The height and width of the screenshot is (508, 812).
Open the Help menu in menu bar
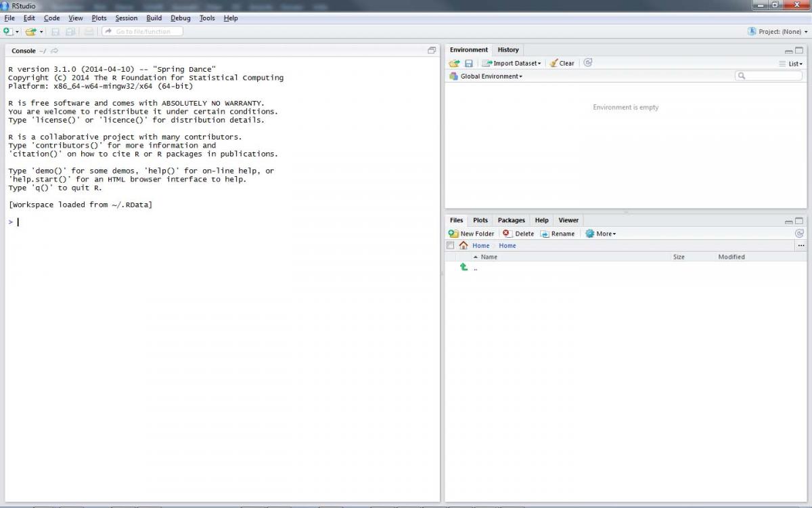coord(231,18)
